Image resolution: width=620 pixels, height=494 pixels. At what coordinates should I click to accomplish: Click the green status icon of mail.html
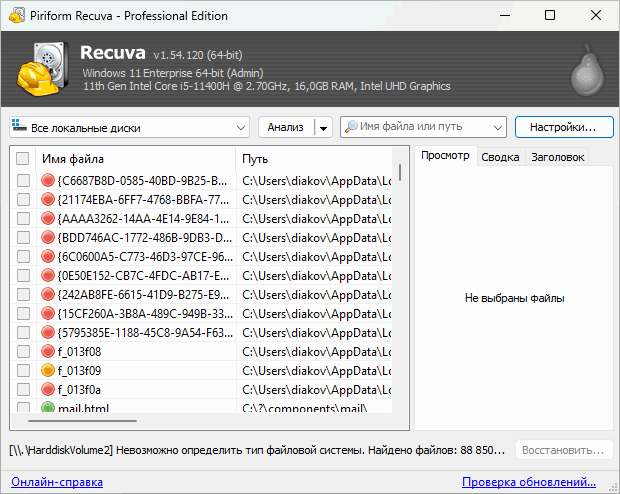point(48,408)
